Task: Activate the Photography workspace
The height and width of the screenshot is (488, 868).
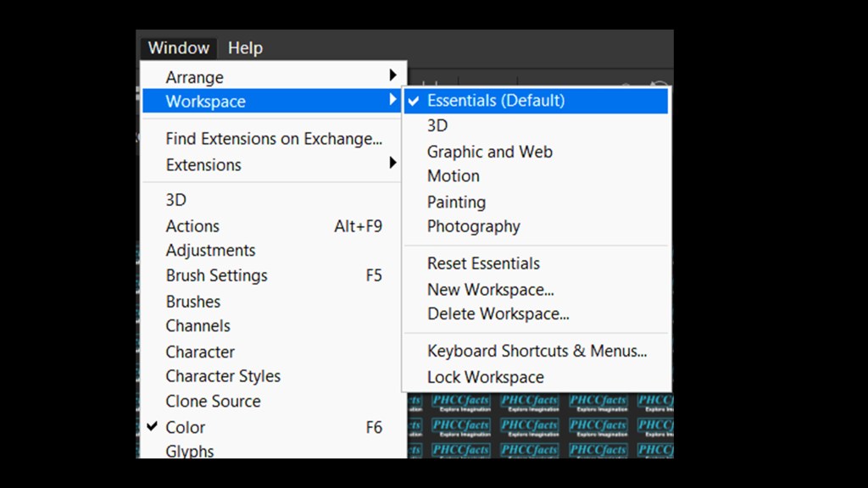Action: coord(473,226)
